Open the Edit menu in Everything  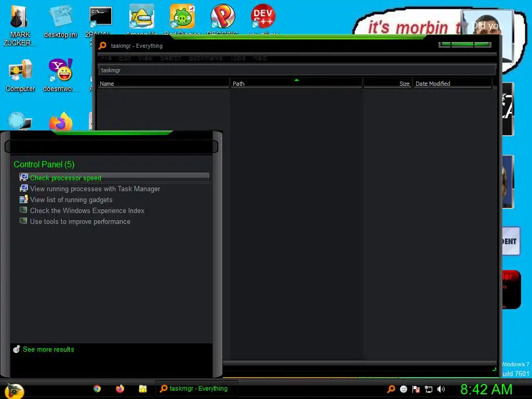tap(125, 58)
